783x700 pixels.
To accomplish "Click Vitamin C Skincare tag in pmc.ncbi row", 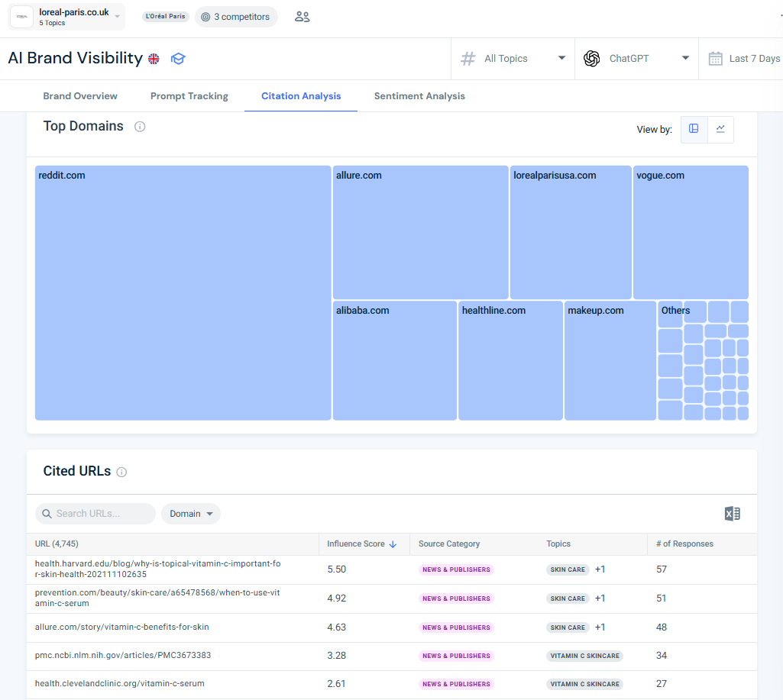I will (x=584, y=656).
